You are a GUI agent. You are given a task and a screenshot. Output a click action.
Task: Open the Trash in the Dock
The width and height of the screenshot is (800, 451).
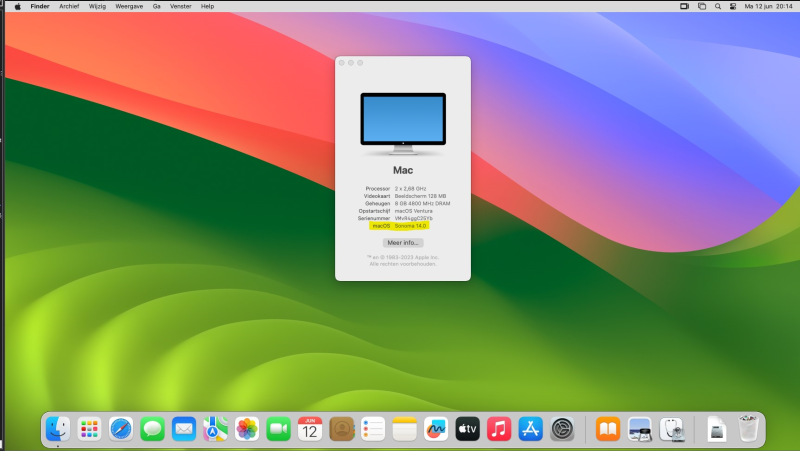click(748, 429)
